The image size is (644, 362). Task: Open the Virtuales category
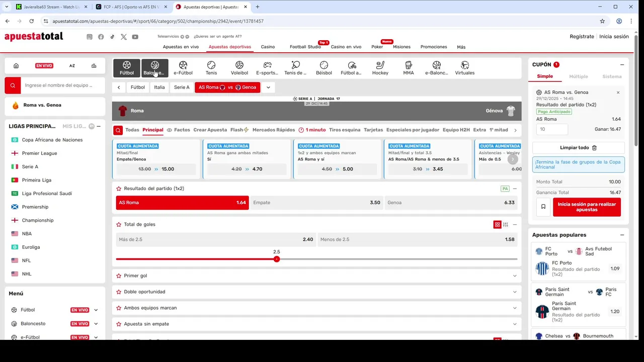click(465, 68)
